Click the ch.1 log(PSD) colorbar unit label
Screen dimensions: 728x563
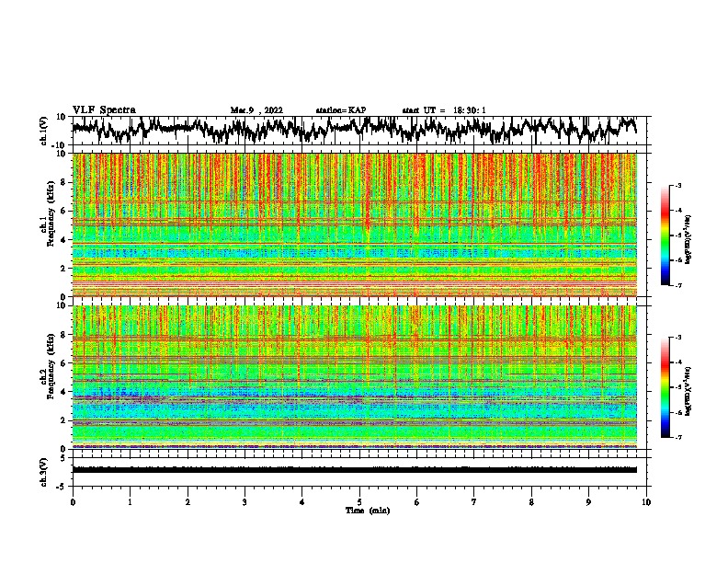[688, 239]
